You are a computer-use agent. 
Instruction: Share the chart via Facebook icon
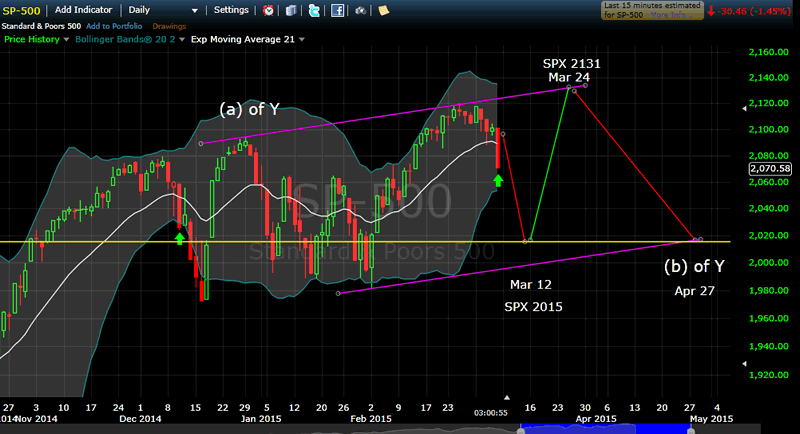(x=337, y=10)
